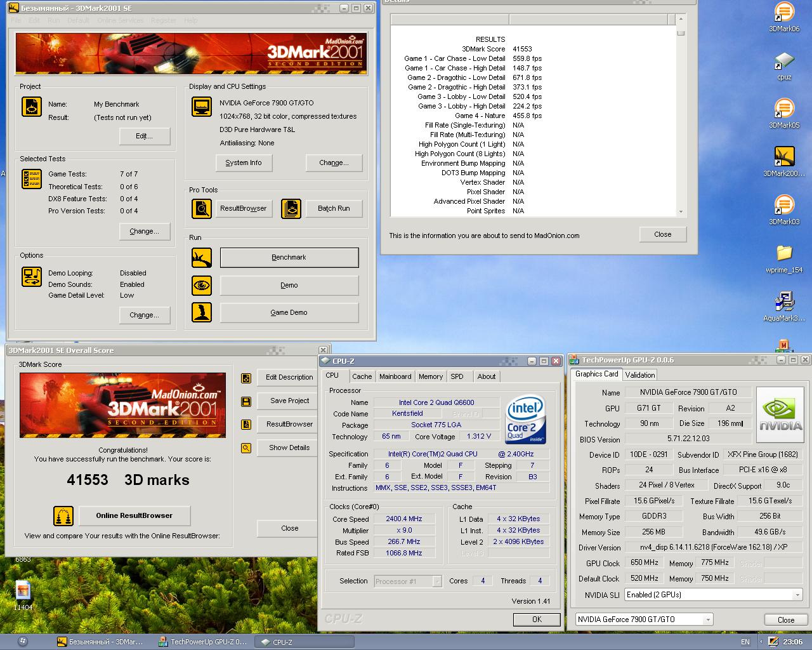Click the Benchmark button

click(x=289, y=257)
